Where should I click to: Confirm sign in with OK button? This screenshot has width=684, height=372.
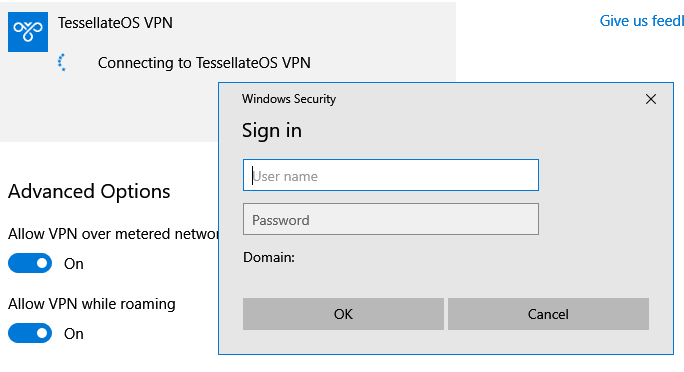pos(343,314)
